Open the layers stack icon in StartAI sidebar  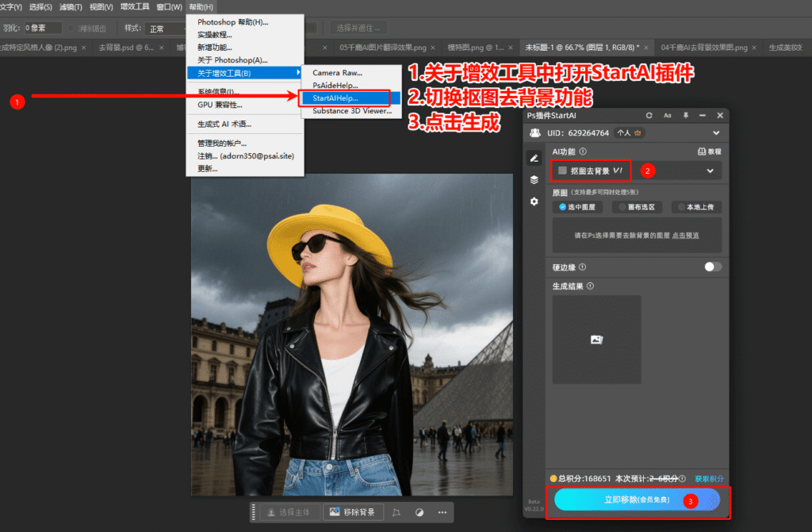[534, 180]
